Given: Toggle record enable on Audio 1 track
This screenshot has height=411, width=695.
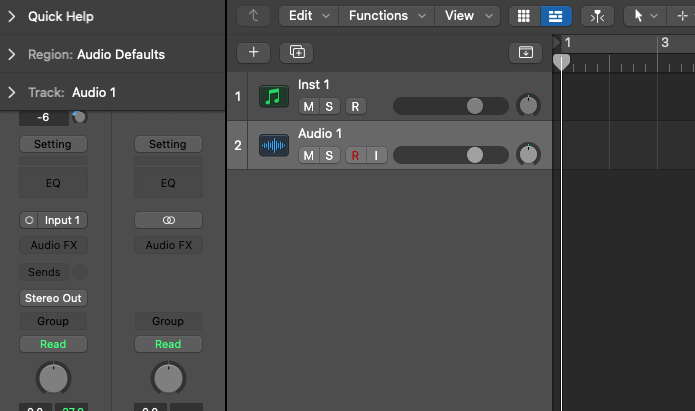Looking at the screenshot, I should tap(355, 155).
